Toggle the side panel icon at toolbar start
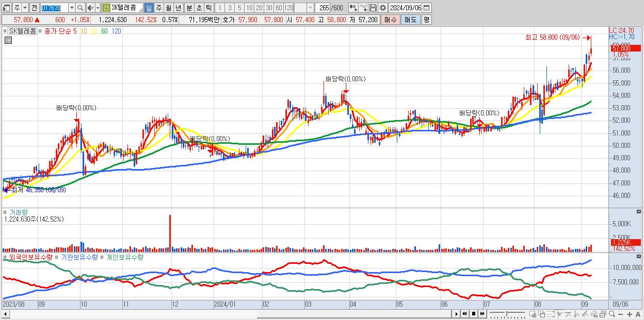This screenshot has height=320, width=644. [x=6, y=8]
